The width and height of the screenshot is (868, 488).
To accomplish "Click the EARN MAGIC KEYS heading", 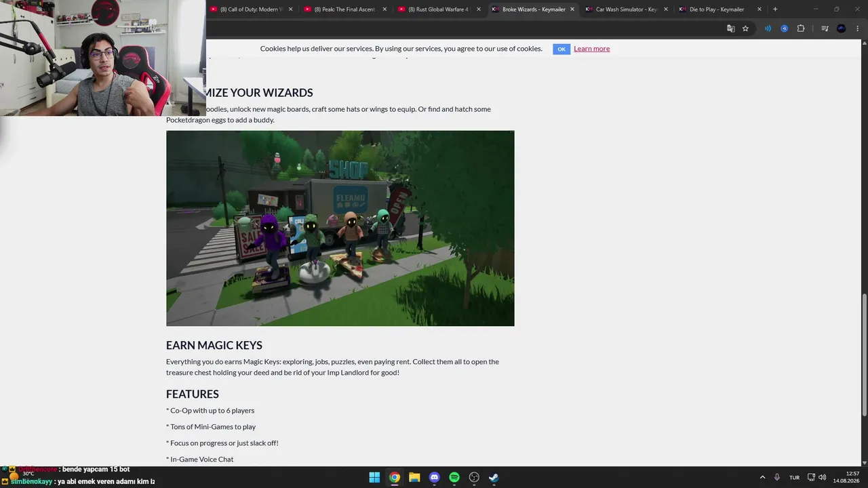I will click(x=214, y=345).
